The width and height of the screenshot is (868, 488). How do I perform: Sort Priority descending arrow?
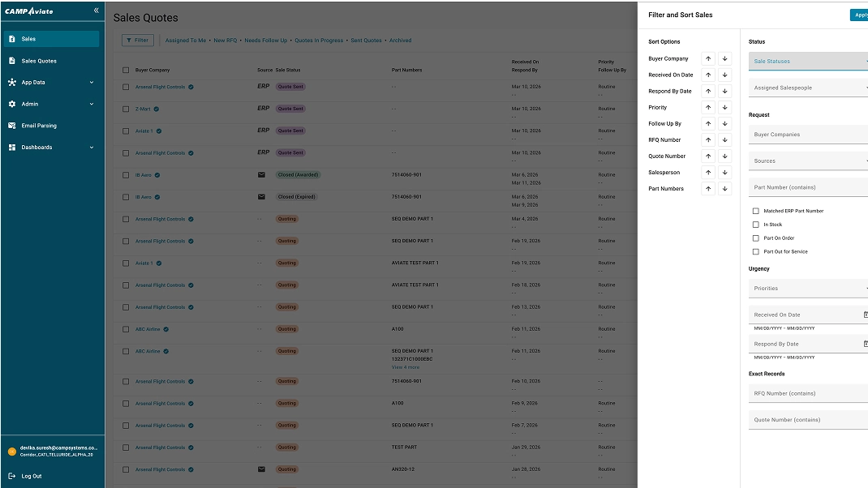(x=724, y=107)
